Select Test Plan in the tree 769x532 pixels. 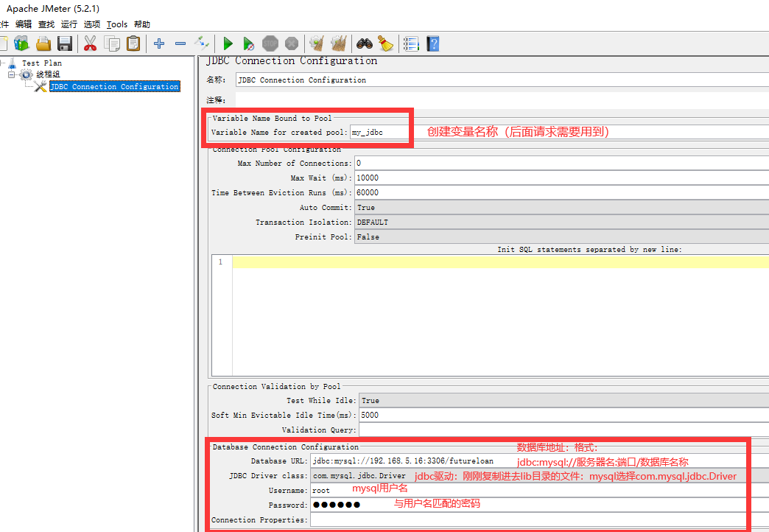point(41,63)
